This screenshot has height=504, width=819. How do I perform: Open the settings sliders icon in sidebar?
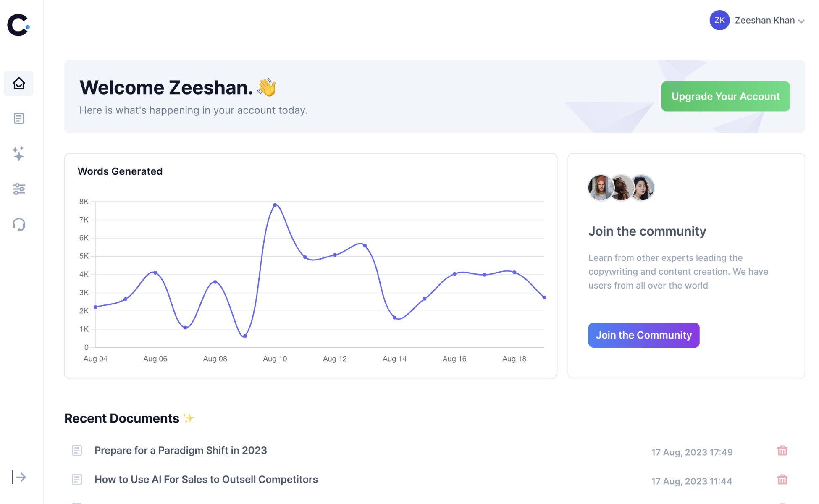[x=18, y=189]
